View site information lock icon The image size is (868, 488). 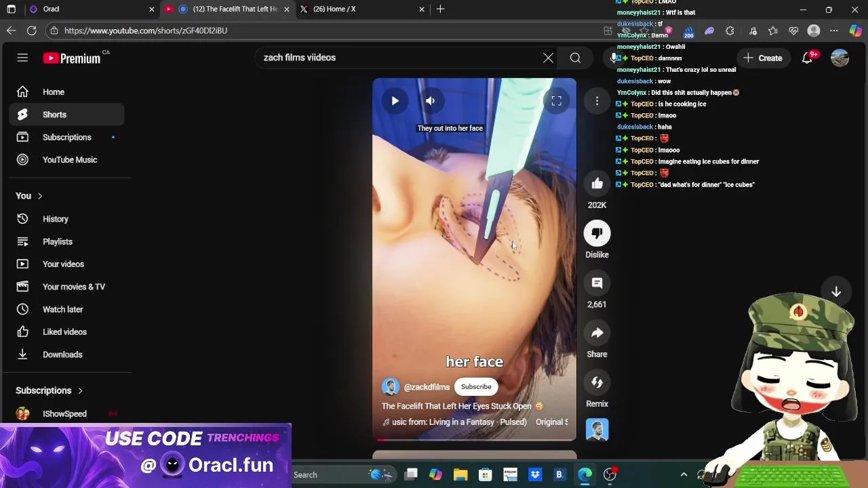click(54, 30)
